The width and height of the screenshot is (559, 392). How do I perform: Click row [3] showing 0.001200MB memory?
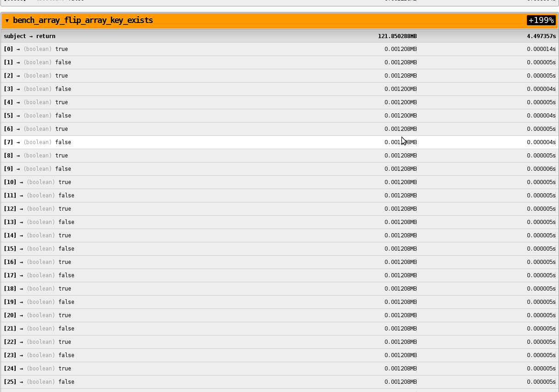pyautogui.click(x=401, y=89)
